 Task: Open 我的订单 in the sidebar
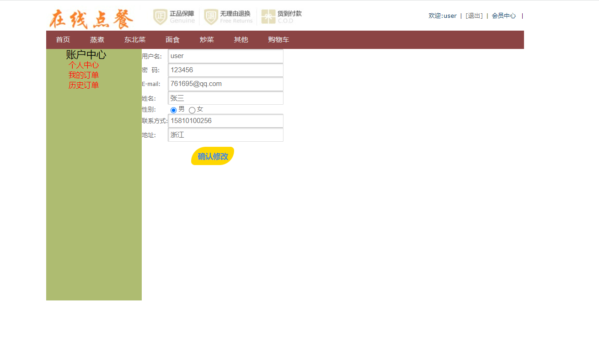[x=84, y=75]
